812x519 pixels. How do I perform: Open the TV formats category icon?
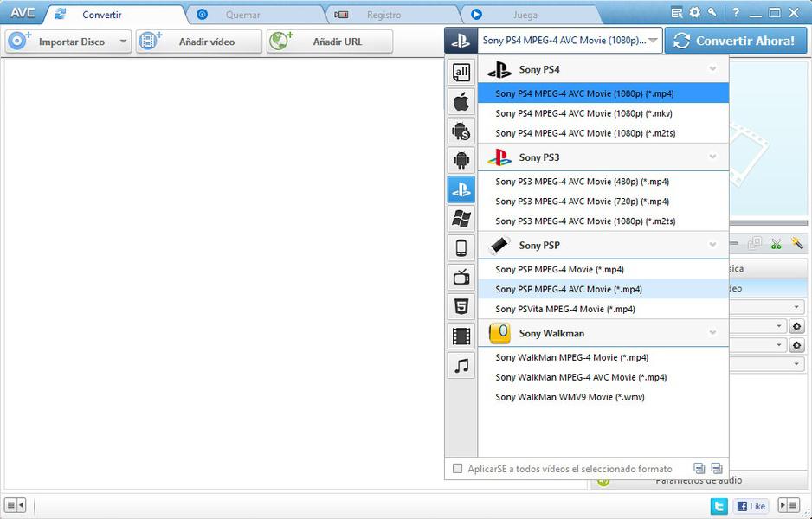point(461,278)
